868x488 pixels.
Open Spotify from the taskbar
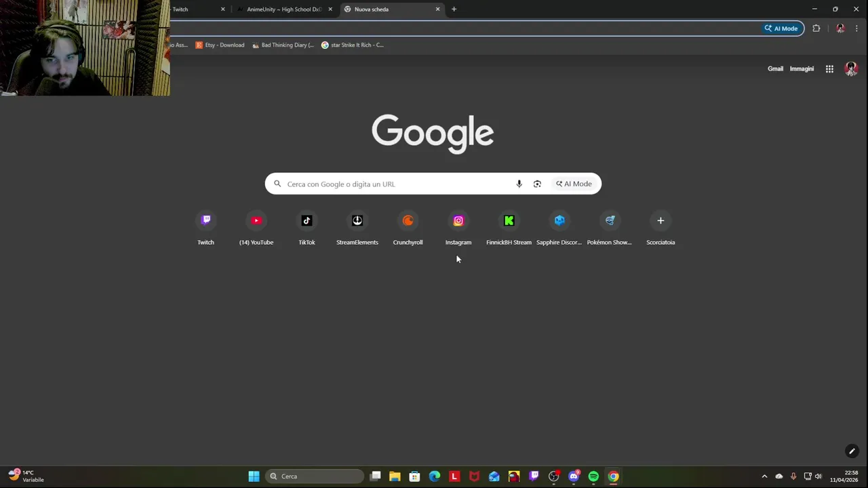(593, 476)
